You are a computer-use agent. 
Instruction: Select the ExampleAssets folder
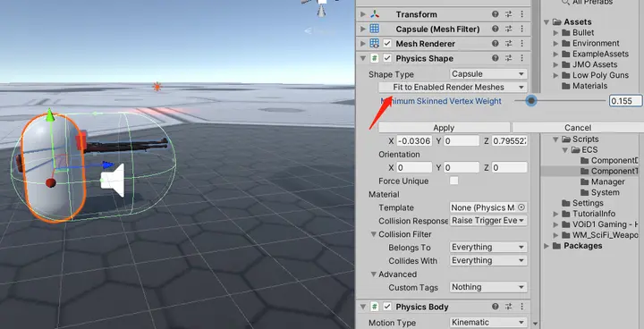tap(600, 54)
